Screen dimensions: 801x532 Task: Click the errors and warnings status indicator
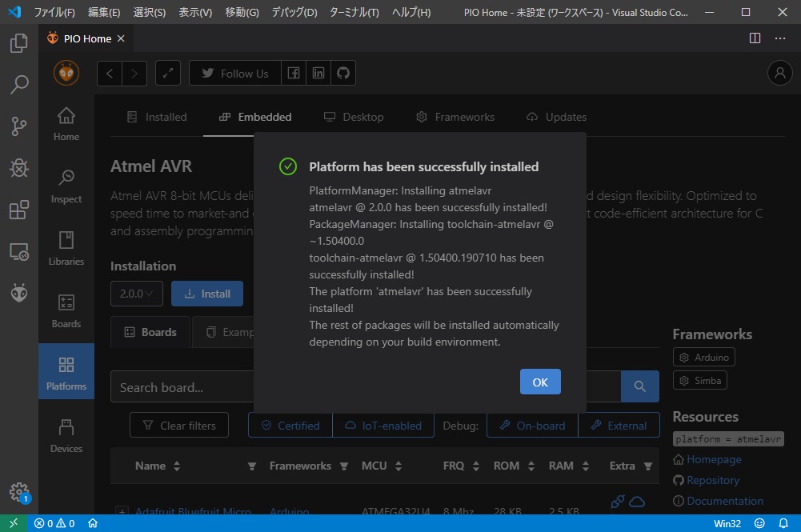click(x=54, y=523)
